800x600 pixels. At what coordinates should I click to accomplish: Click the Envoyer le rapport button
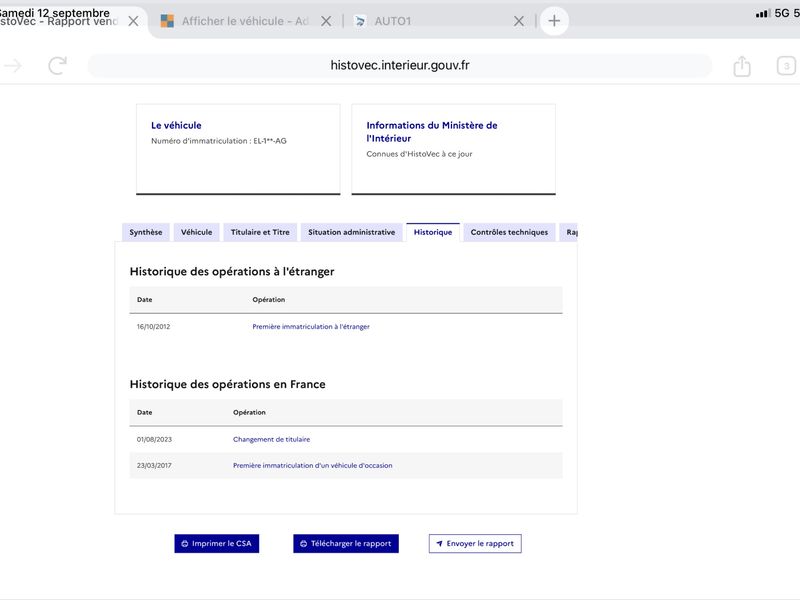pos(475,543)
